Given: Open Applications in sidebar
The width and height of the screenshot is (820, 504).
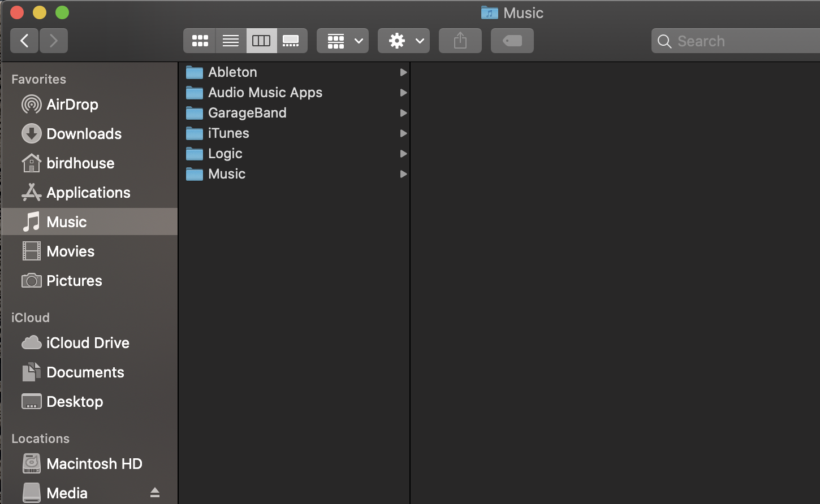Looking at the screenshot, I should coord(89,193).
